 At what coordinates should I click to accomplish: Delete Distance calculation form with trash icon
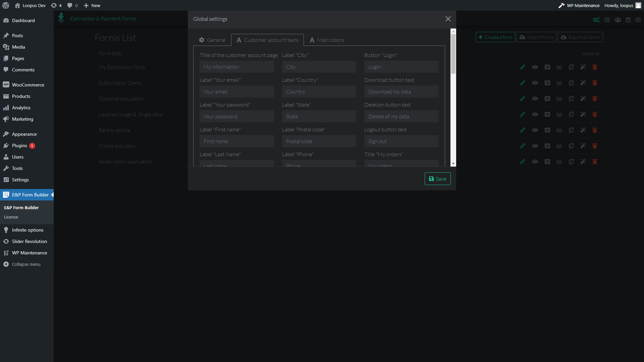(x=595, y=99)
